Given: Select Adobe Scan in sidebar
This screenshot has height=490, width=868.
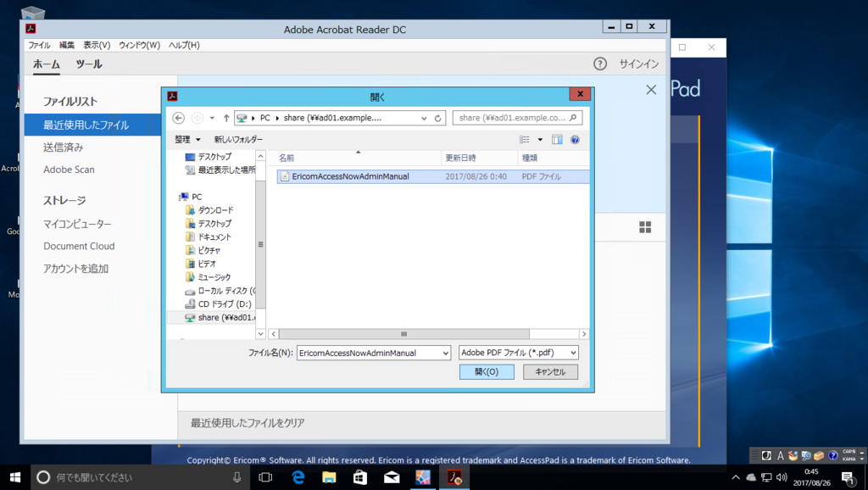Looking at the screenshot, I should (70, 170).
